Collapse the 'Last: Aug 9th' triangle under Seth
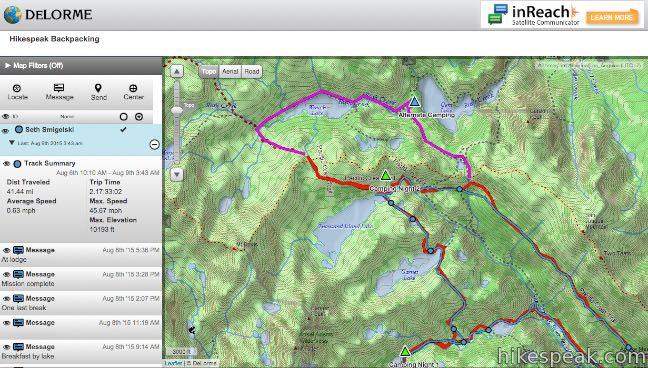The image size is (648, 368). (x=12, y=143)
